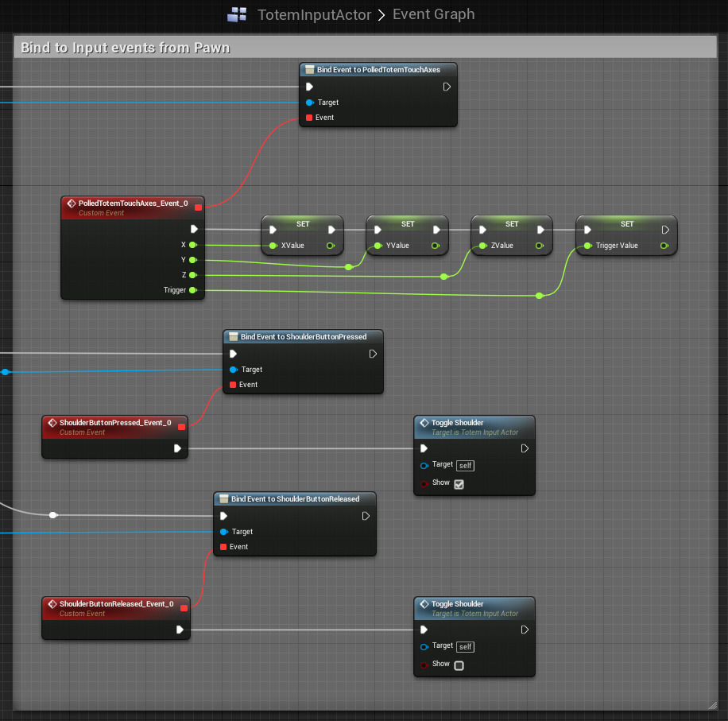
Task: Uncheck the Show checkbox on upper Toggle Shoulder
Action: pyautogui.click(x=459, y=484)
